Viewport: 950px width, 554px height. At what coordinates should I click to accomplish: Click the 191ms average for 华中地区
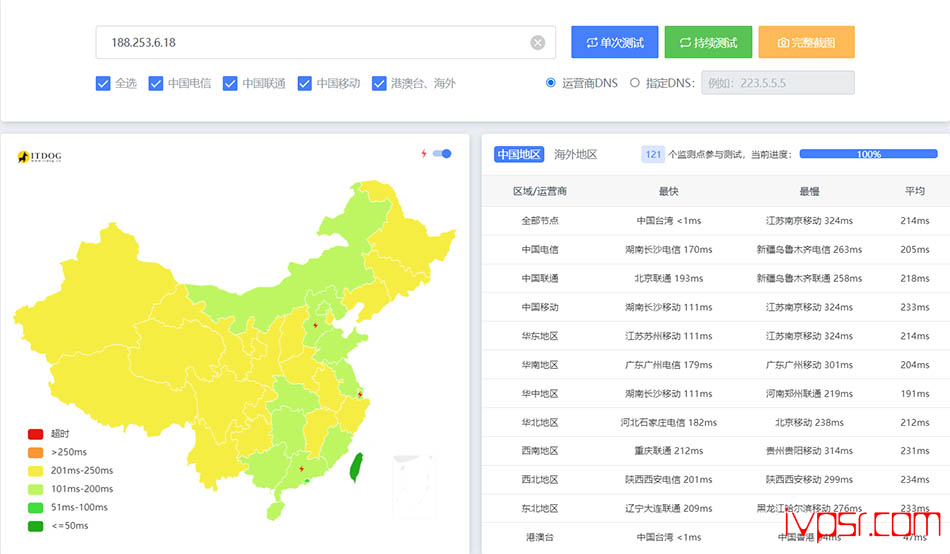[915, 393]
